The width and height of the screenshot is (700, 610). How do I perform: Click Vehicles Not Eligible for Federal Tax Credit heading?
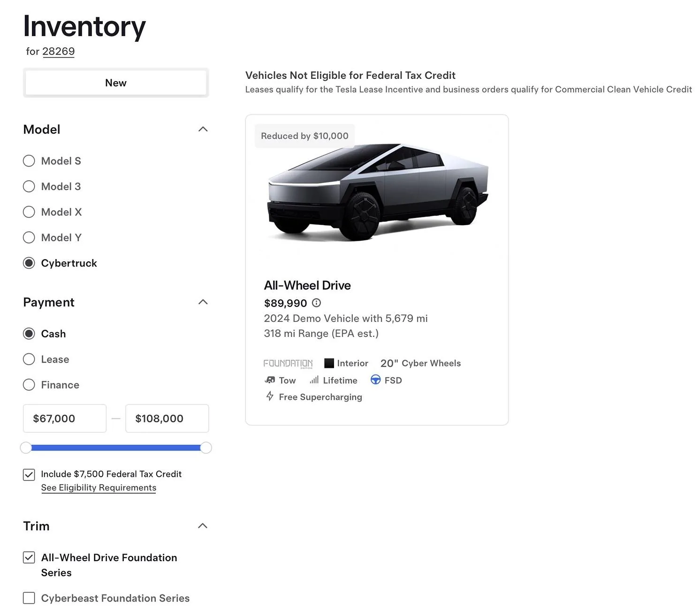tap(350, 76)
